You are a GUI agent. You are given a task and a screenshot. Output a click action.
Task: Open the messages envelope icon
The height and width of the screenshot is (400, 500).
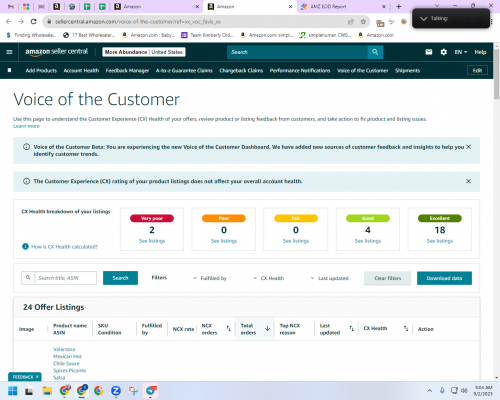point(429,52)
